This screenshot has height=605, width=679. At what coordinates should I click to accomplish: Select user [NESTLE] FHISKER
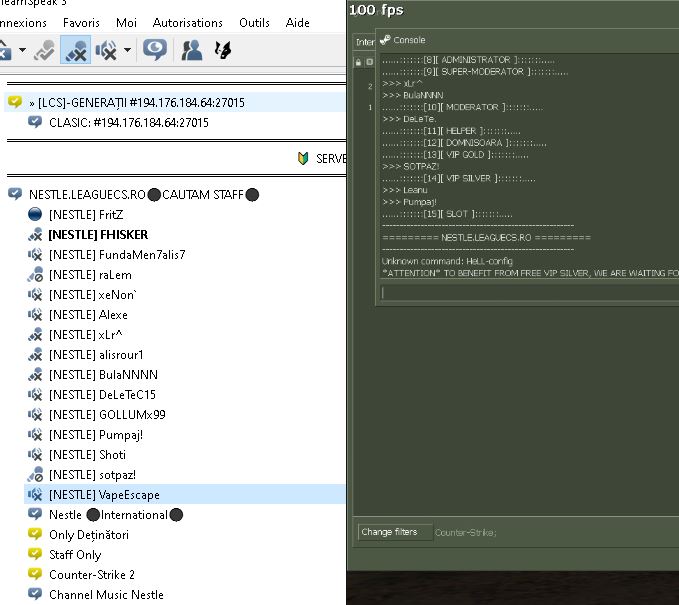click(98, 235)
